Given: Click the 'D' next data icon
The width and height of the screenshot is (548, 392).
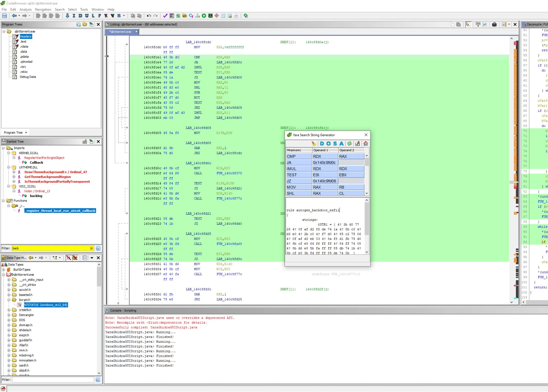Looking at the screenshot, I should pyautogui.click(x=80, y=16).
